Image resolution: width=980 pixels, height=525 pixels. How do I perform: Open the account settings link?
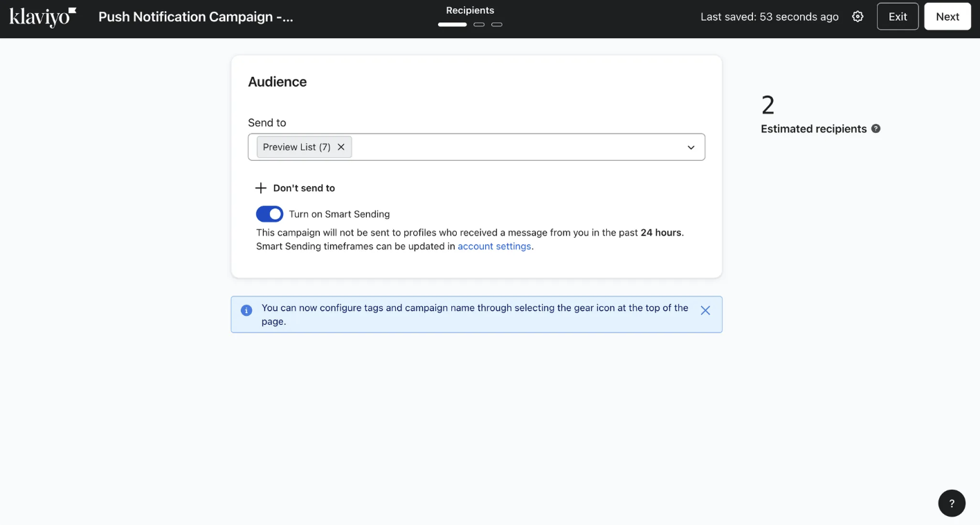[494, 246]
